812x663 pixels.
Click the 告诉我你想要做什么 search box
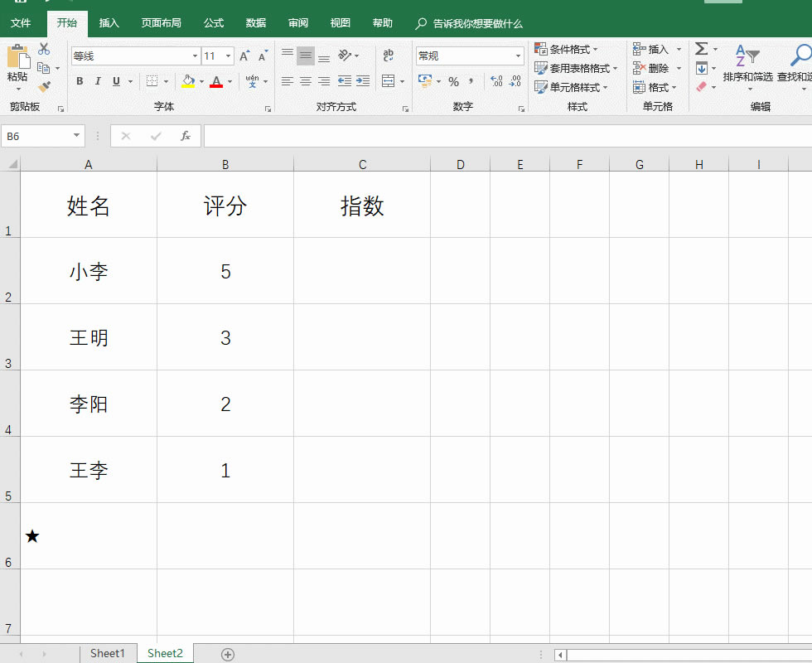[471, 23]
